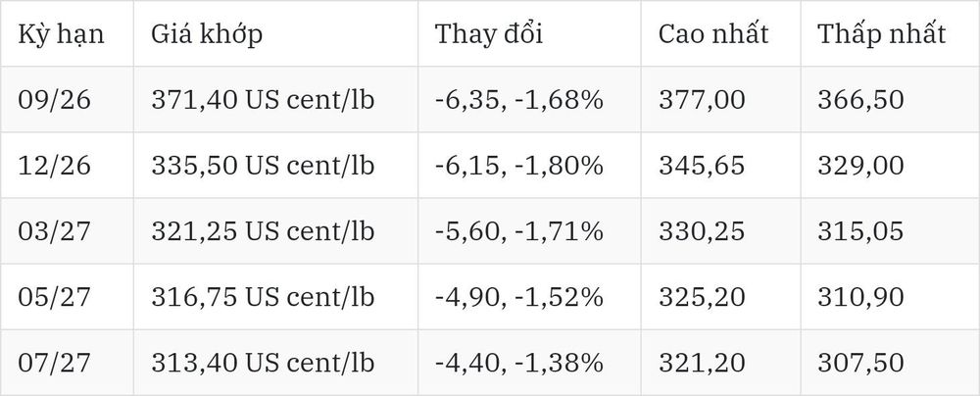The image size is (980, 396).
Task: Select the 03/27 term cell
Action: coord(67,231)
